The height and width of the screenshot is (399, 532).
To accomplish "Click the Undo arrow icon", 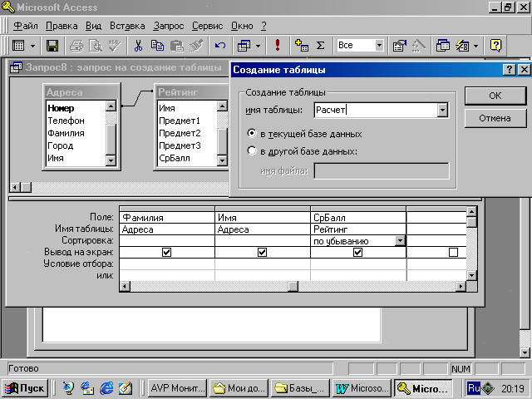I will (220, 46).
